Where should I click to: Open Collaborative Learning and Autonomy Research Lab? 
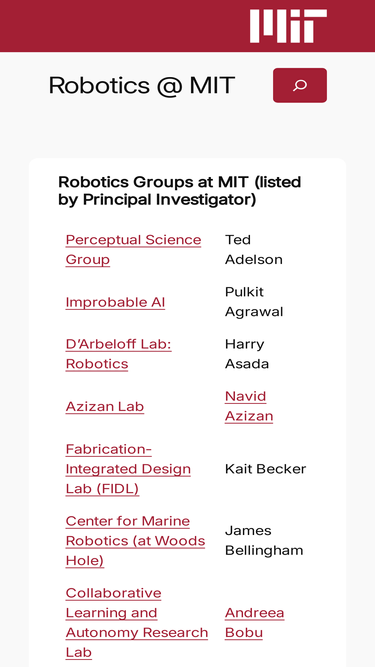pyautogui.click(x=137, y=622)
